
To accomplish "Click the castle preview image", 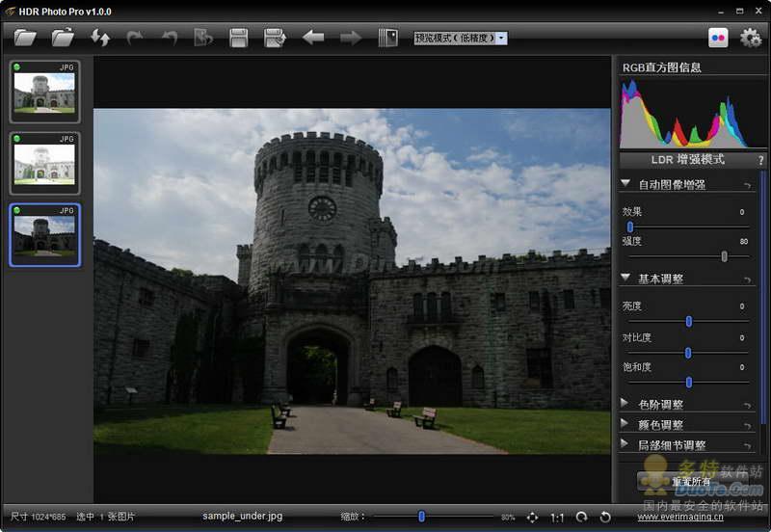I will click(x=352, y=280).
